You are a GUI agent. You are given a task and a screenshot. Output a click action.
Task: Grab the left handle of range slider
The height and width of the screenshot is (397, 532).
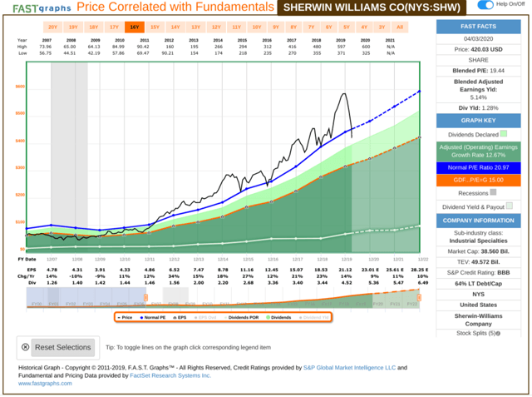[145, 297]
